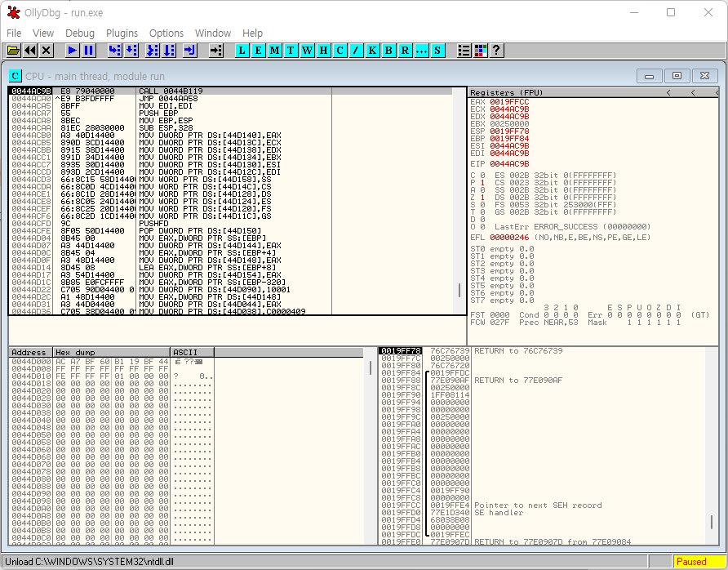The height and width of the screenshot is (570, 728).
Task: Open Breakpoints window with B button
Action: [388, 50]
